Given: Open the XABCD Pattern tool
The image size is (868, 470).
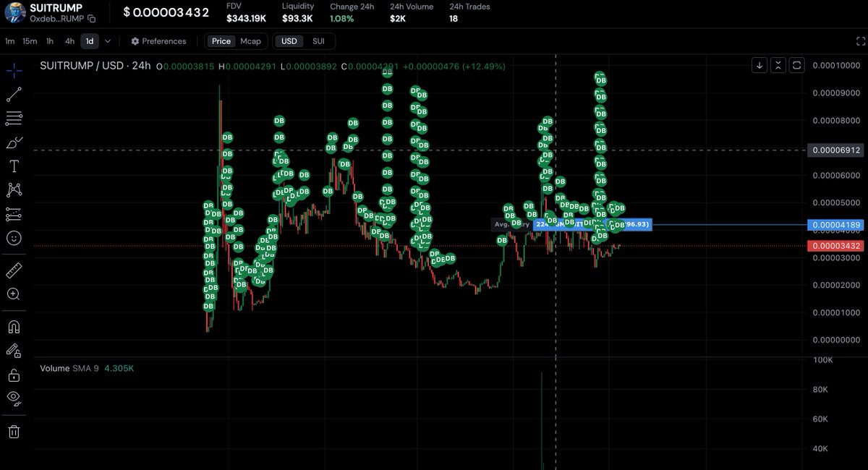Looking at the screenshot, I should coord(14,189).
